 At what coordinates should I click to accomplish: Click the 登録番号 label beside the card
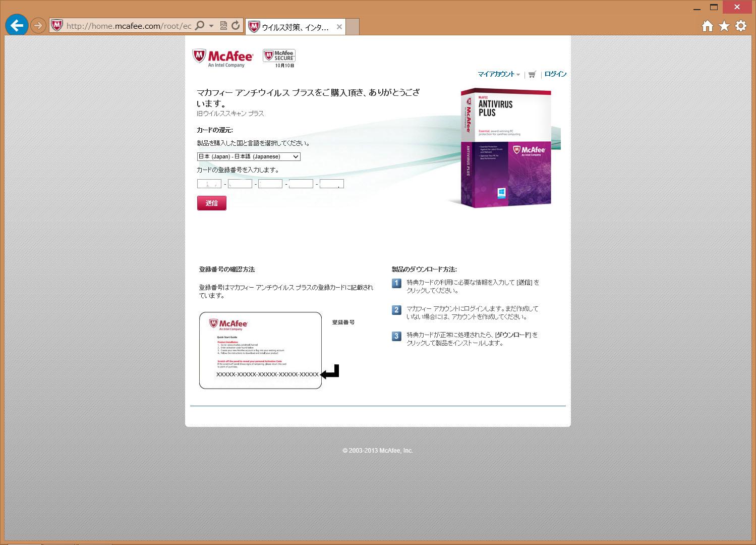pos(343,322)
